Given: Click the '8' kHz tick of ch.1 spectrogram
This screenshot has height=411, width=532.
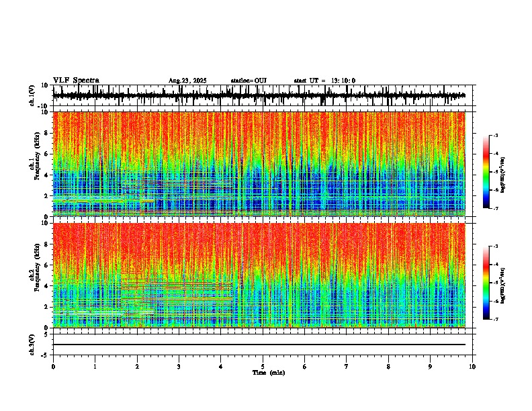Looking at the screenshot, I should 47,133.
